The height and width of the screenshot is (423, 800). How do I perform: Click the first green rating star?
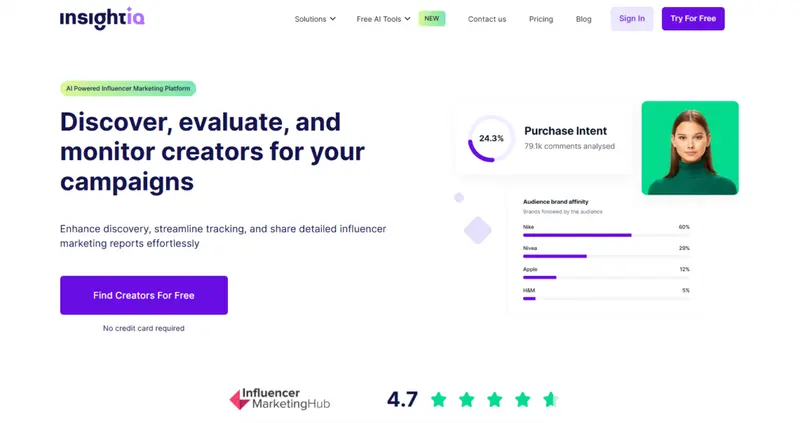click(x=438, y=400)
